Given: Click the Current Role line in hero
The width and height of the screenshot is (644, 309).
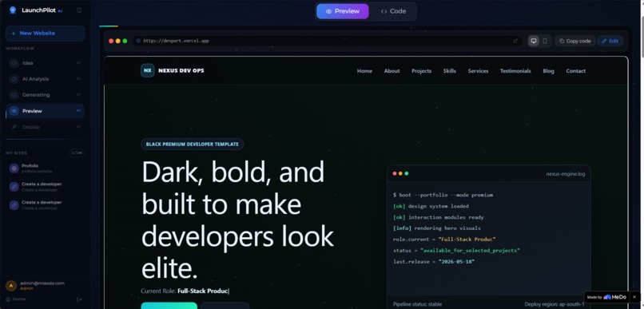Looking at the screenshot, I should [x=185, y=291].
